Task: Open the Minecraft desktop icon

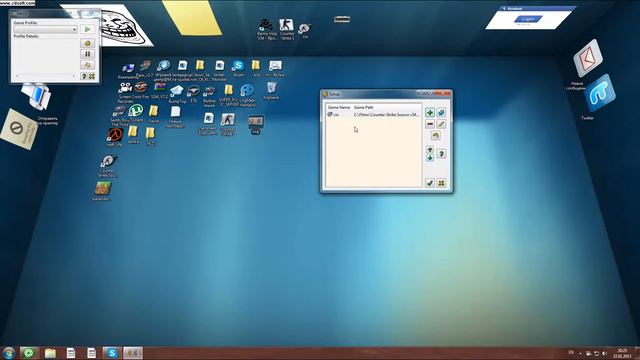Action: [102, 191]
